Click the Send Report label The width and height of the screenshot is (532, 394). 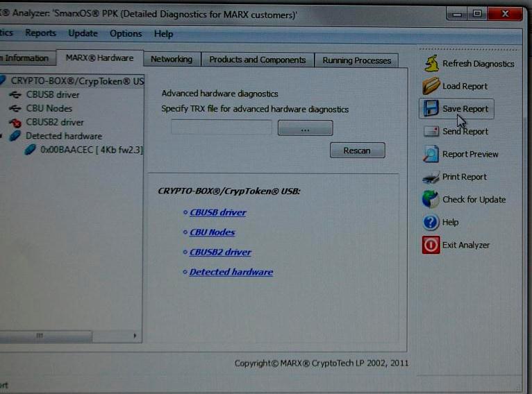465,131
